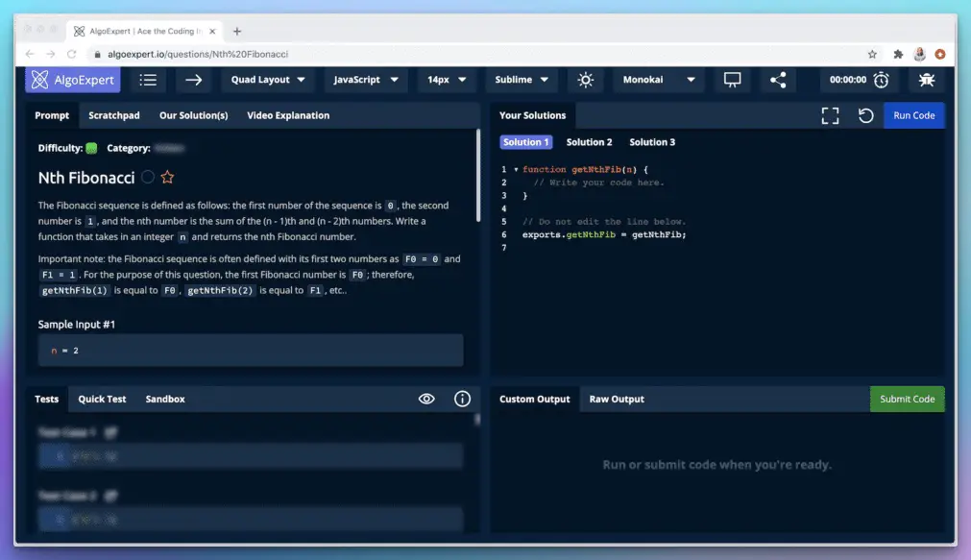Open the Quad Layout dropdown
This screenshot has width=971, height=560.
tap(268, 80)
